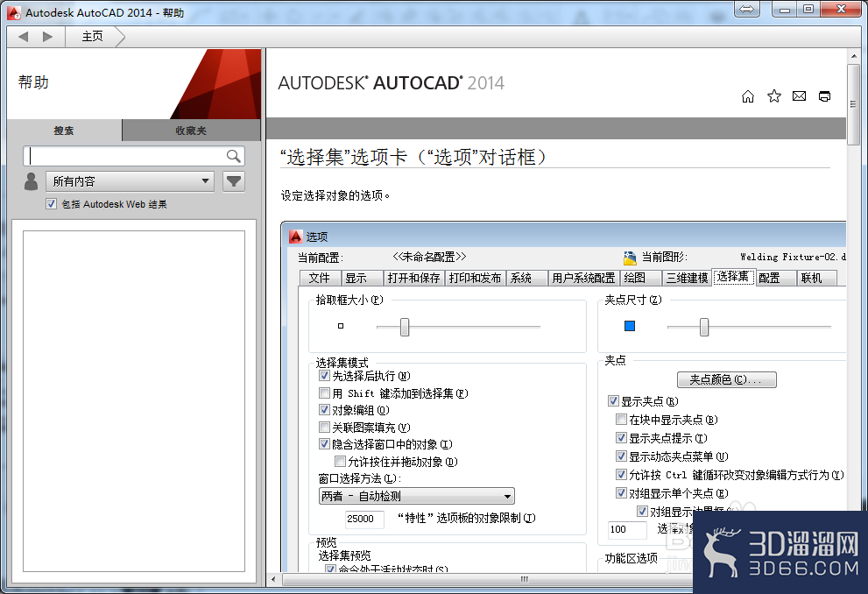
Task: Toggle 关联图案填充 checkbox
Action: (x=324, y=427)
